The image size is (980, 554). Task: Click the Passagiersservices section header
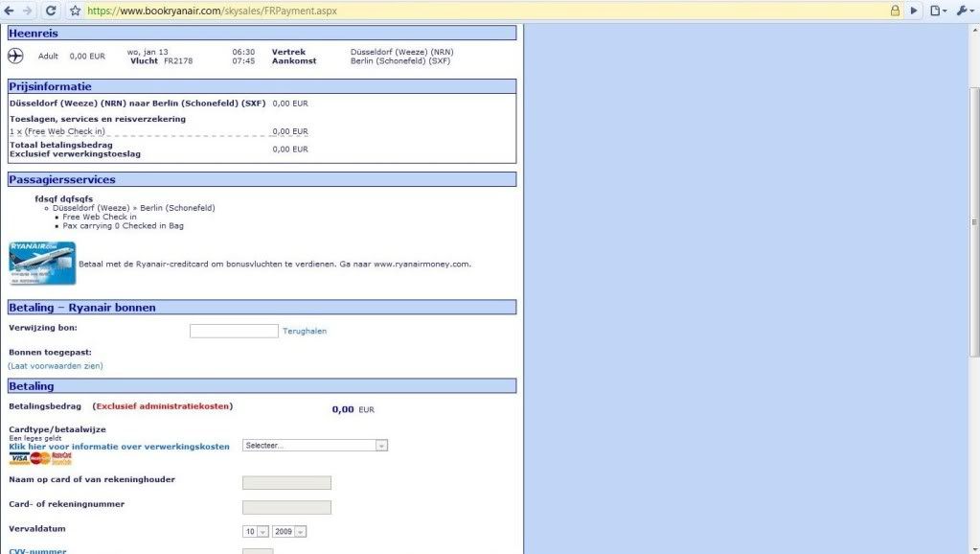point(262,179)
